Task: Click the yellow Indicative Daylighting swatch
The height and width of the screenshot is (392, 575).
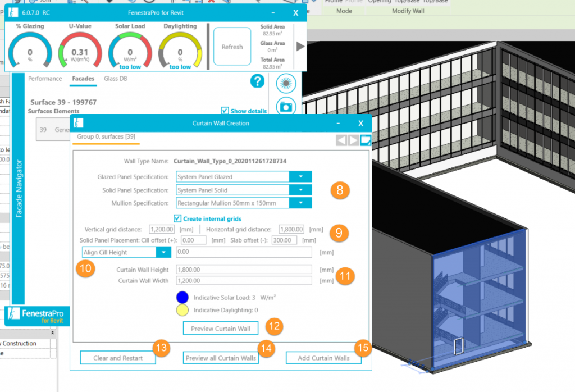Action: (182, 310)
